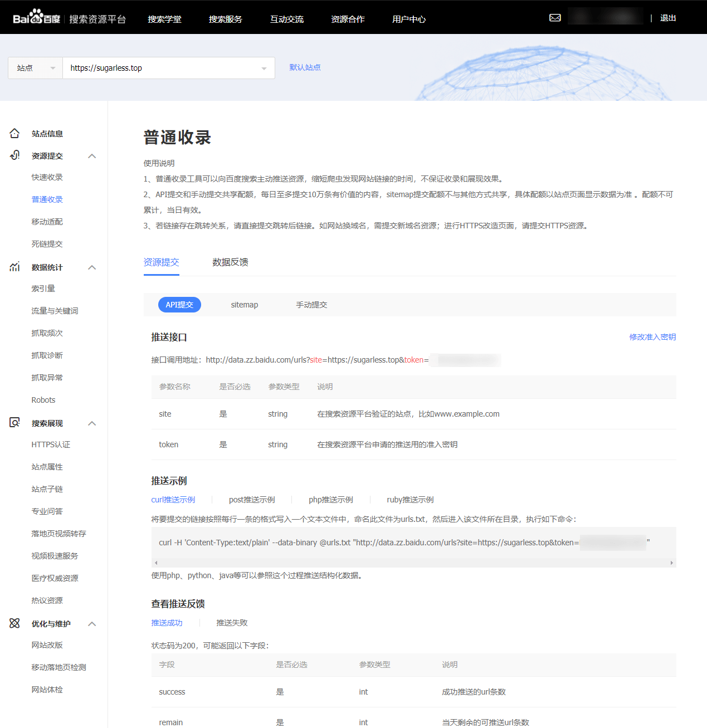
Task: Click the home icon beside 站点信息
Action: (14, 134)
